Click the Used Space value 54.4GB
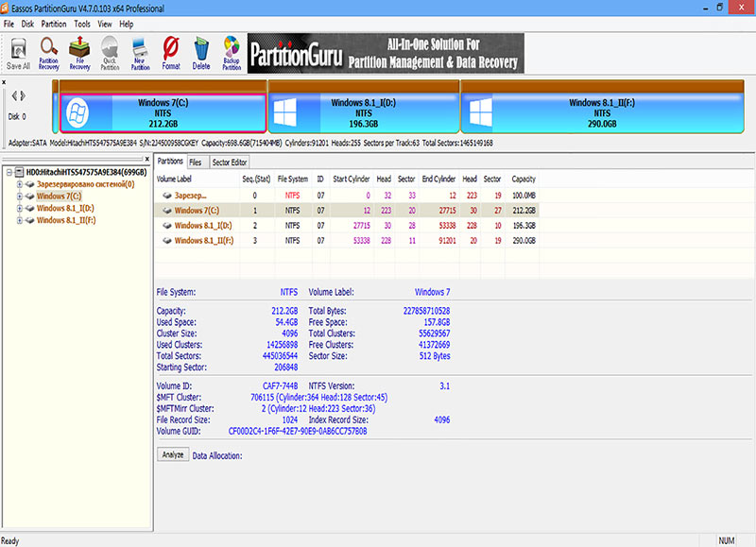Screen dimensions: 756x547 (286, 322)
